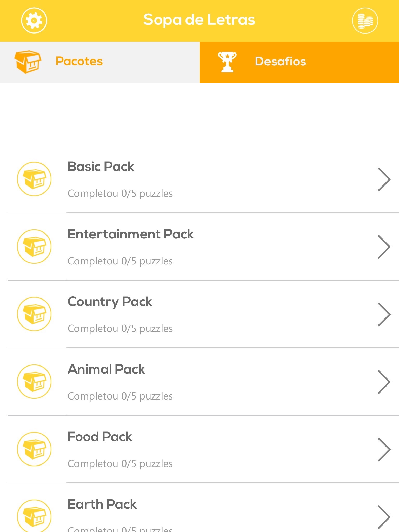The height and width of the screenshot is (532, 399).
Task: Open the Entertainment Pack title
Action: 131,234
